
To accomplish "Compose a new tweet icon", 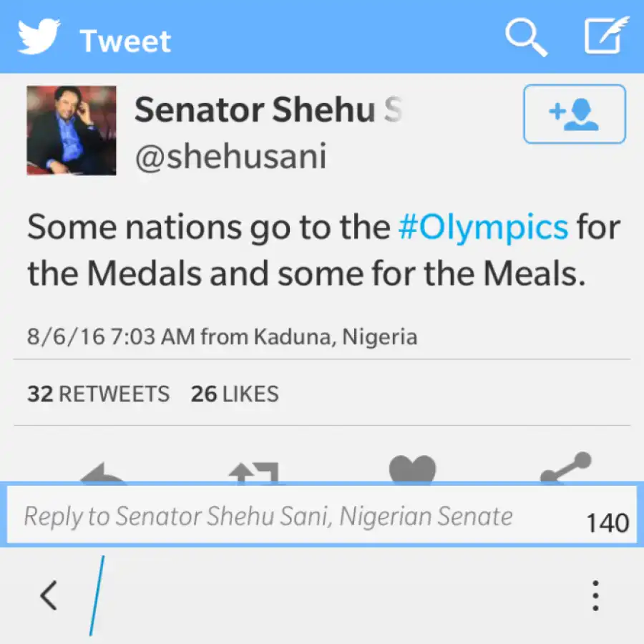I will pyautogui.click(x=606, y=36).
